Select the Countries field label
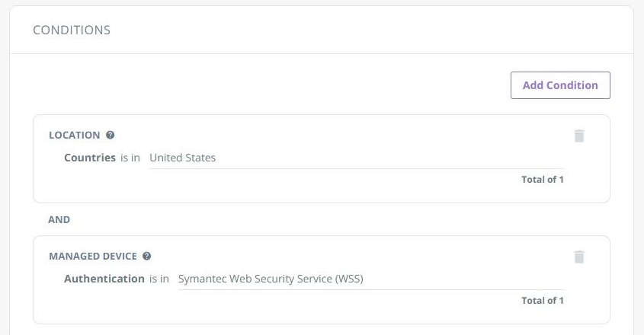 click(90, 158)
